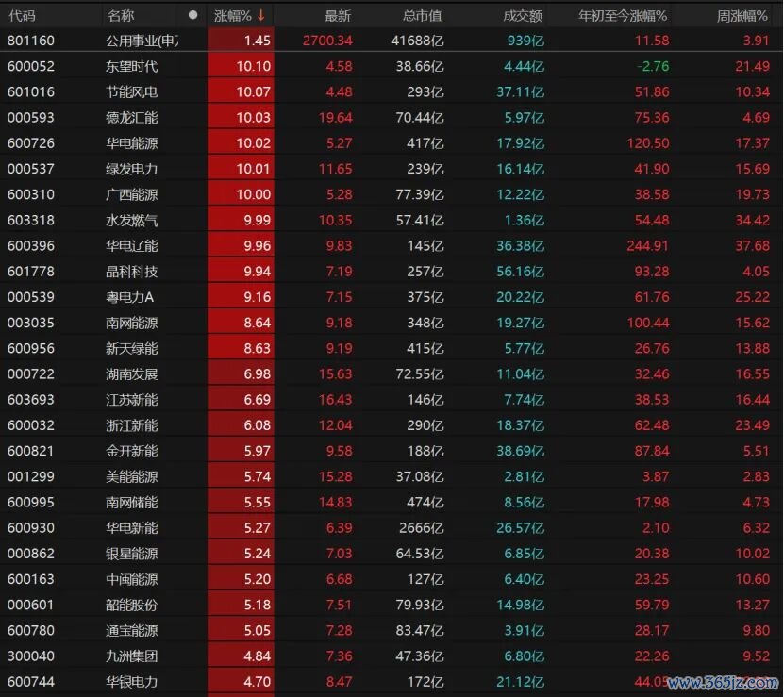Click stock code 300040

(x=31, y=656)
